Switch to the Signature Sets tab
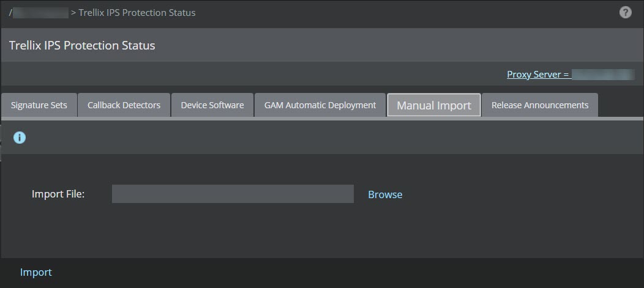This screenshot has height=288, width=644. [x=39, y=105]
